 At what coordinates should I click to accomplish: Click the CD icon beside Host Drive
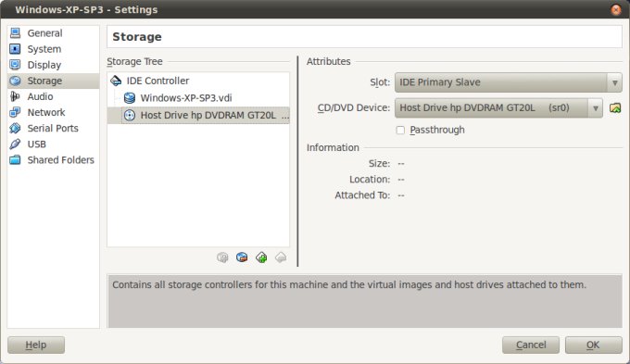coord(130,115)
